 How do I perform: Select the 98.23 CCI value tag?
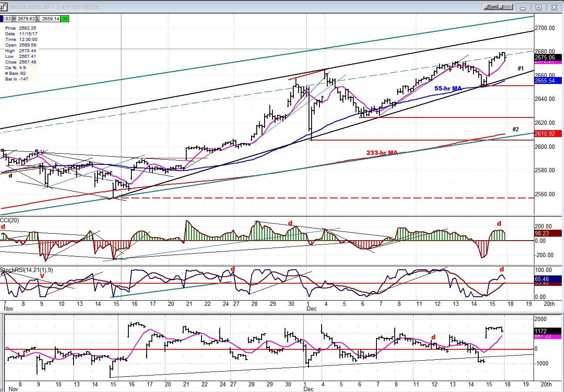[548, 233]
